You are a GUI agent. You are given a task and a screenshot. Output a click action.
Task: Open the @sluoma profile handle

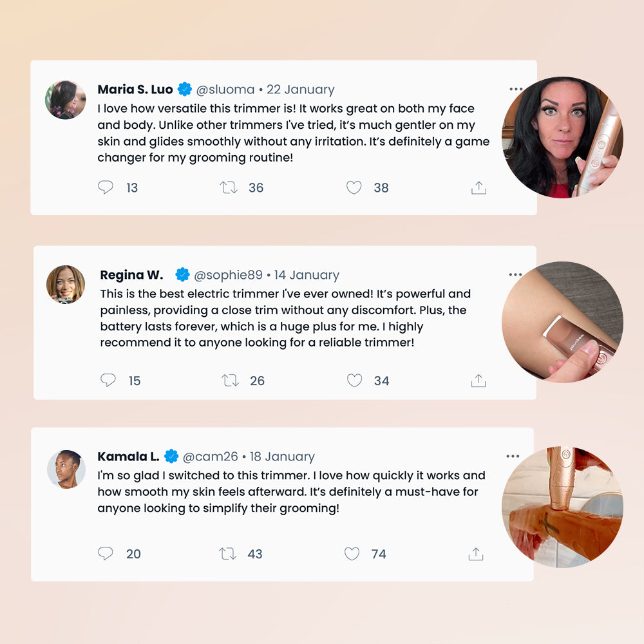pos(225,89)
